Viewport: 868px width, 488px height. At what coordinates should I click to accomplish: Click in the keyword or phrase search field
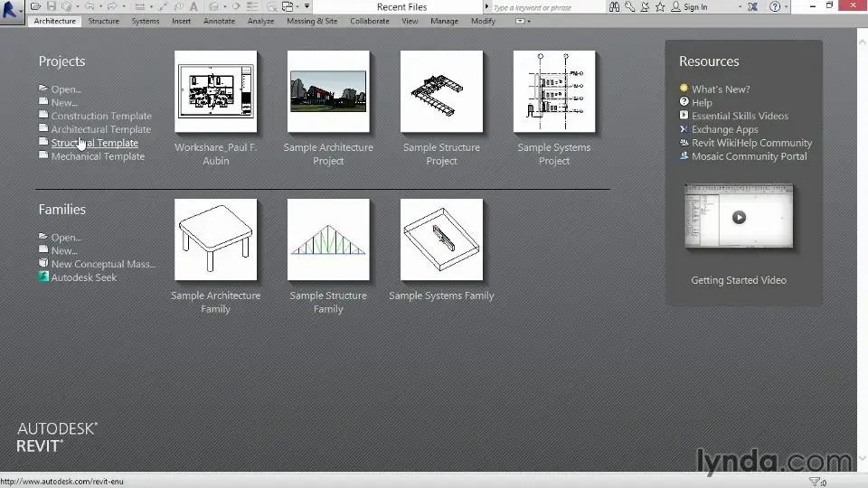click(x=548, y=7)
